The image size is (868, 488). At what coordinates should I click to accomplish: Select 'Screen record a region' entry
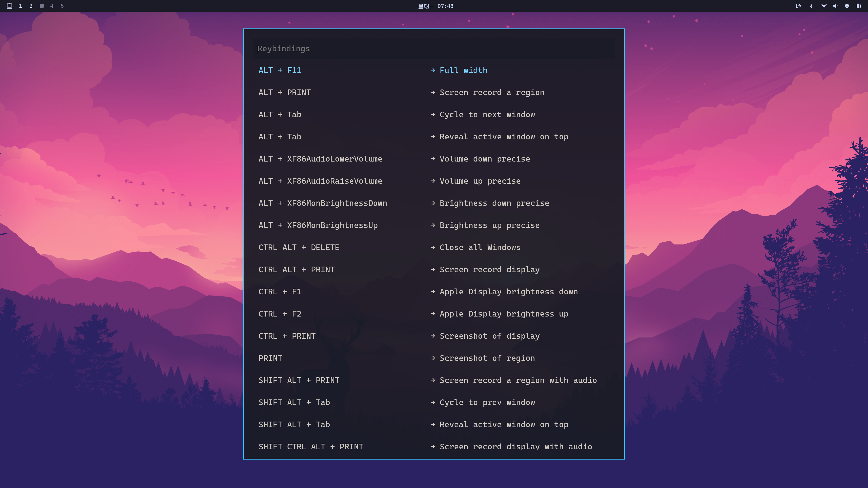pos(434,93)
